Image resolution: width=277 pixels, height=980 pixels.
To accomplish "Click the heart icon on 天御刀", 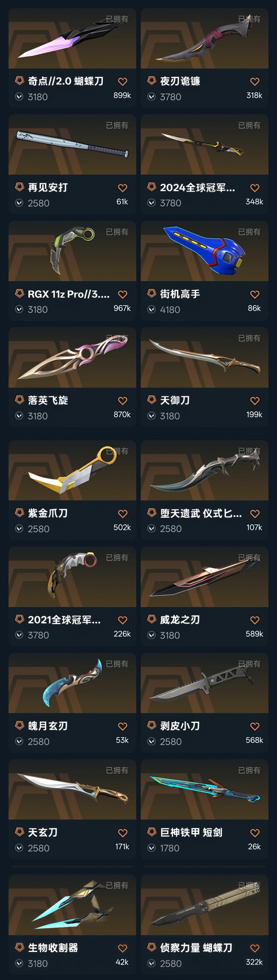I will [255, 401].
